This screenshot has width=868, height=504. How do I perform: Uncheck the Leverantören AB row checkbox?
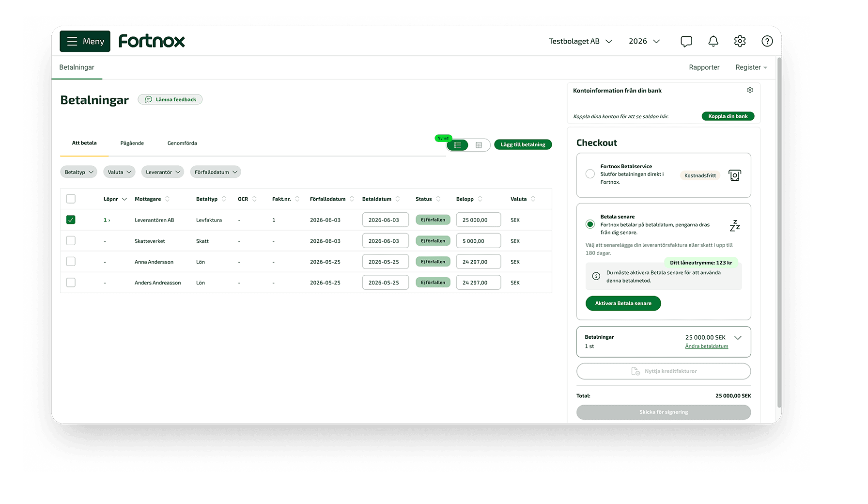point(71,220)
